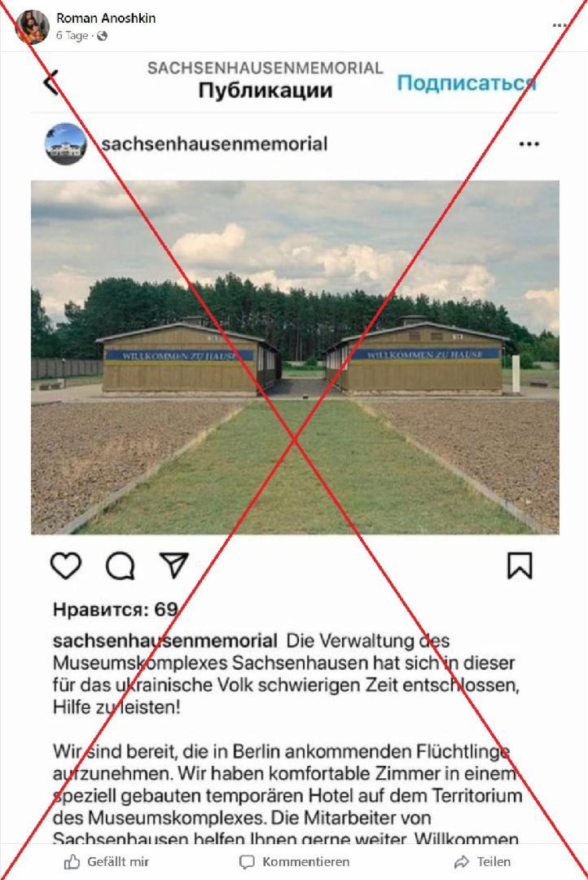
Task: Click the public audience globe icon
Action: [x=102, y=36]
